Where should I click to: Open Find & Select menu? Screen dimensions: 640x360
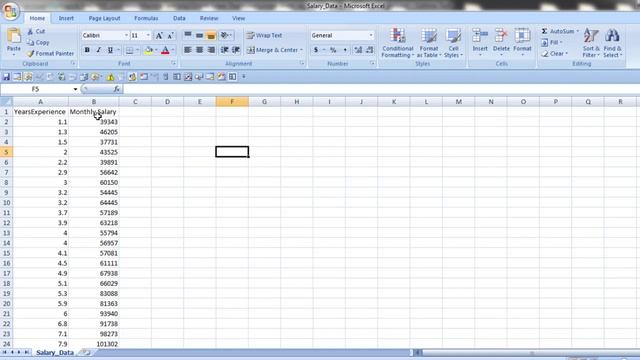point(612,43)
